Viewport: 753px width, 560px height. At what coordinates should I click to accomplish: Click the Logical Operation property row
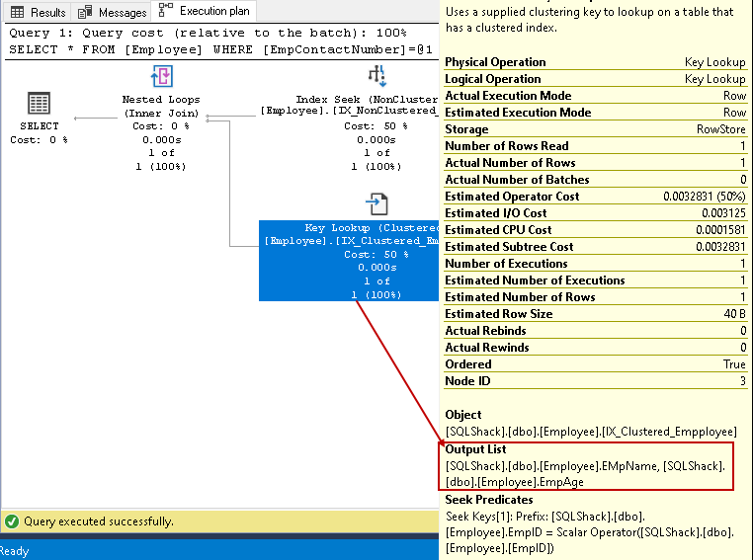[x=596, y=79]
